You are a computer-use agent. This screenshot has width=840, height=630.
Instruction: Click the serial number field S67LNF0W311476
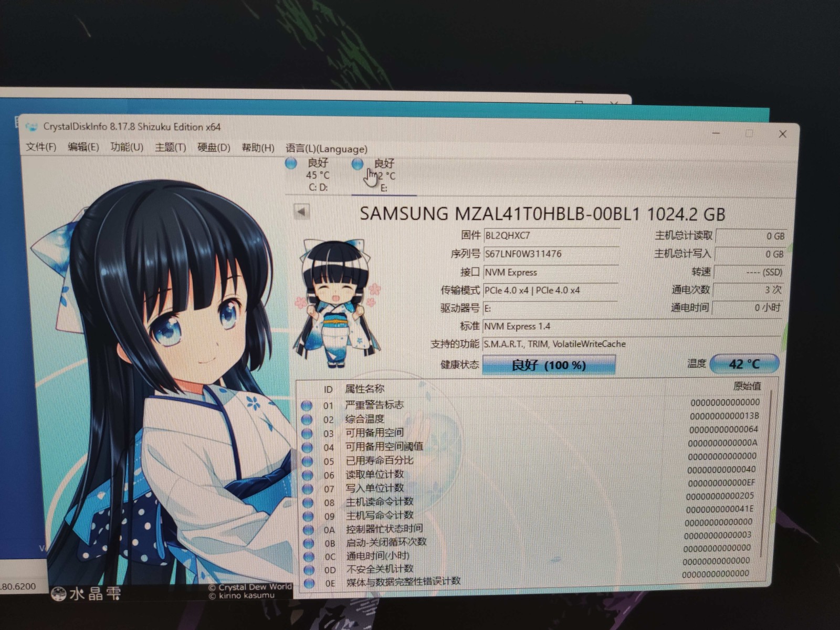[x=551, y=254]
